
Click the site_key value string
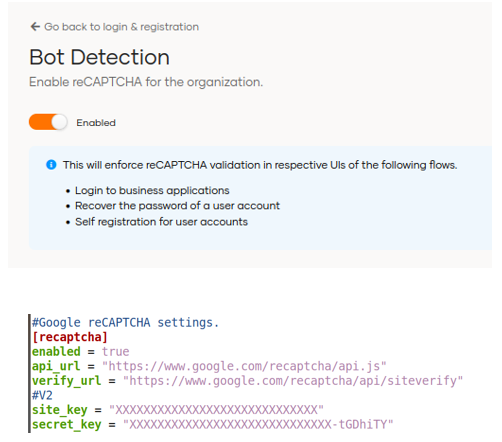click(x=216, y=410)
